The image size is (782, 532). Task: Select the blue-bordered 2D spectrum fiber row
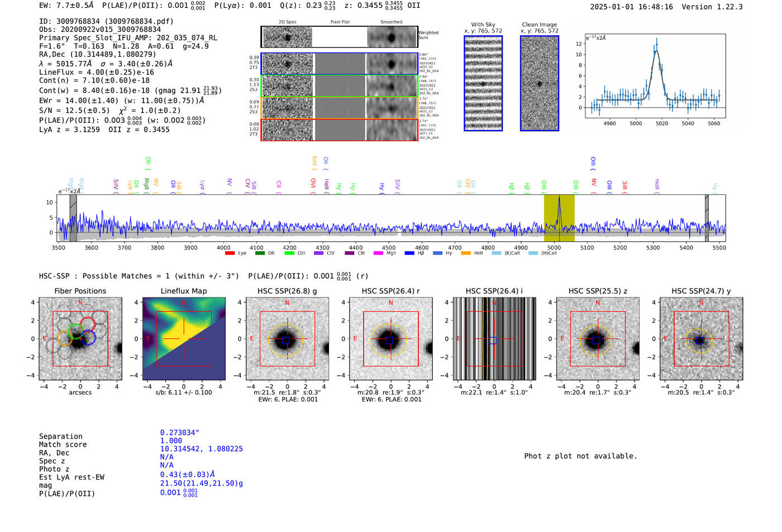pos(340,64)
